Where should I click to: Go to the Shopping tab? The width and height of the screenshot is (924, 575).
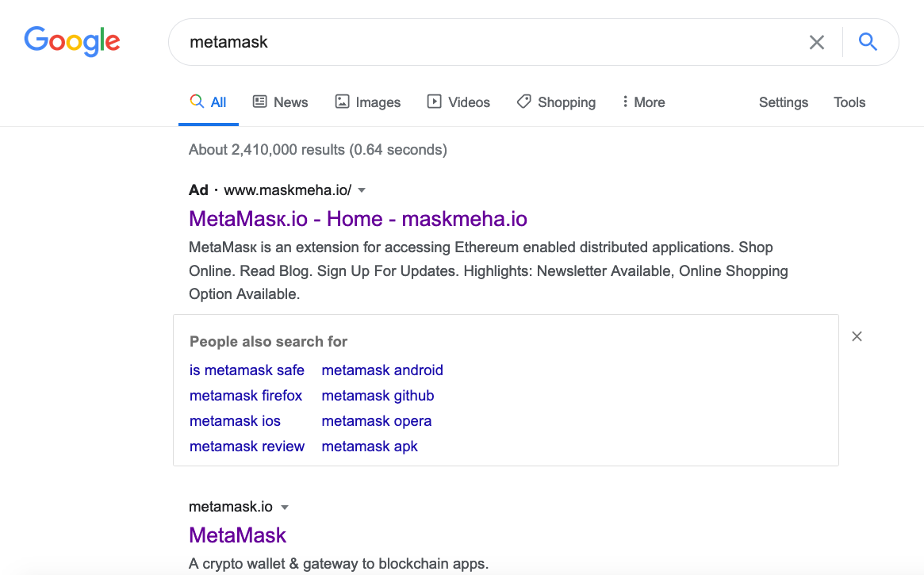click(x=556, y=102)
